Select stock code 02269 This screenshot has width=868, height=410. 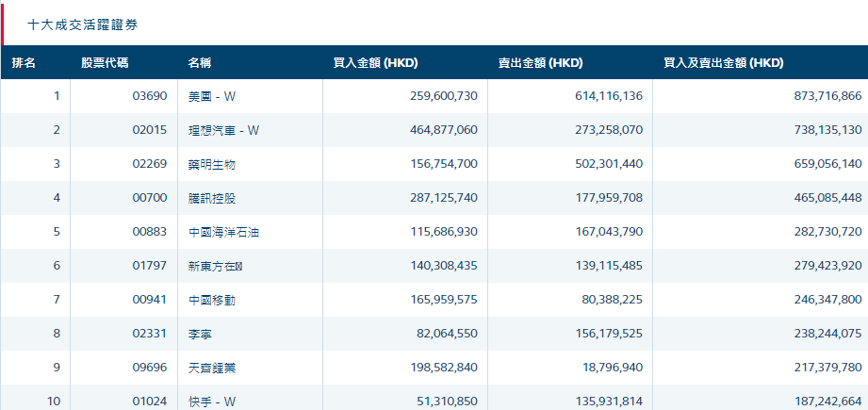click(x=150, y=164)
